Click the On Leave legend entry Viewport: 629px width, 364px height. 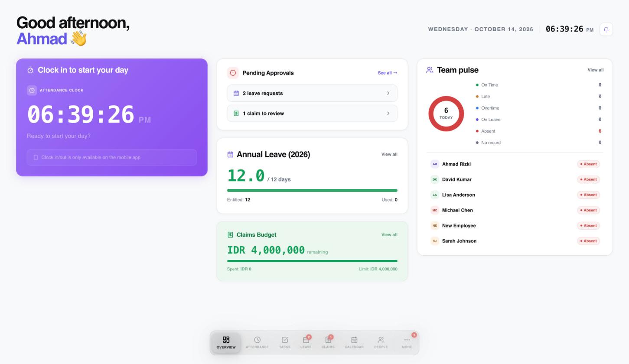click(539, 120)
